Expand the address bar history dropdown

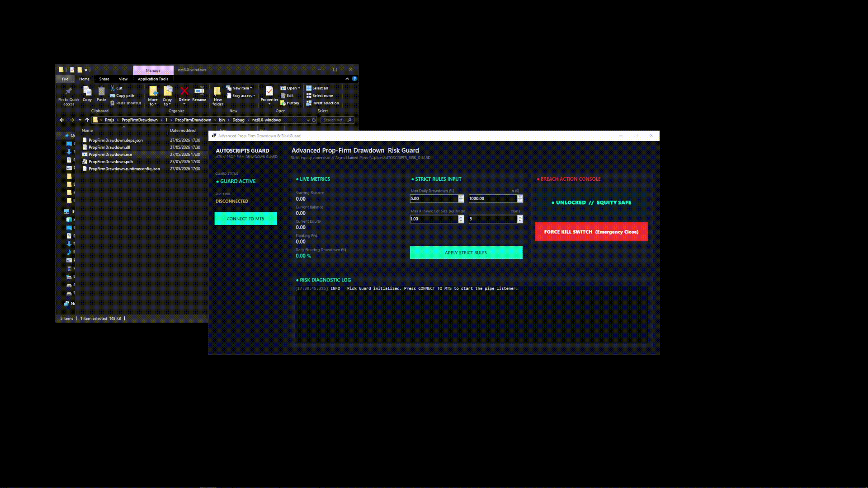[308, 120]
